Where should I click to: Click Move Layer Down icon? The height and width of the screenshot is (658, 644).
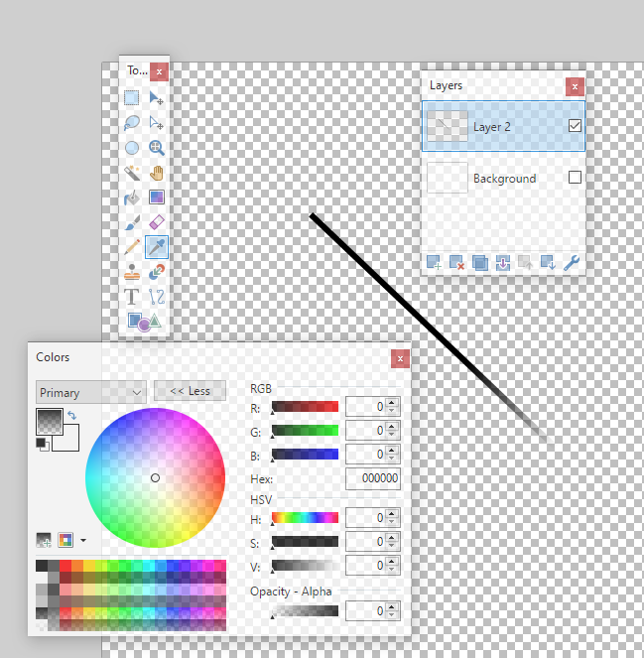[x=548, y=263]
